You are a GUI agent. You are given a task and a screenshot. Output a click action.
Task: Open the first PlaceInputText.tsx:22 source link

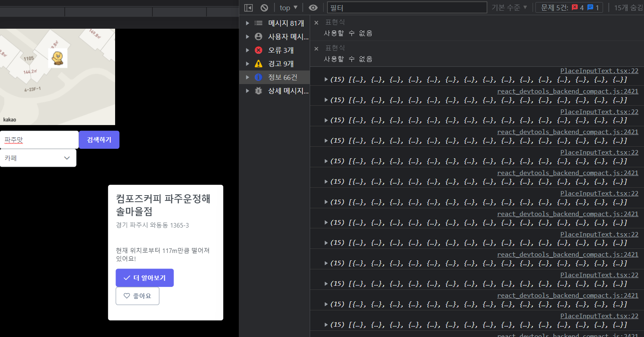[x=599, y=71]
